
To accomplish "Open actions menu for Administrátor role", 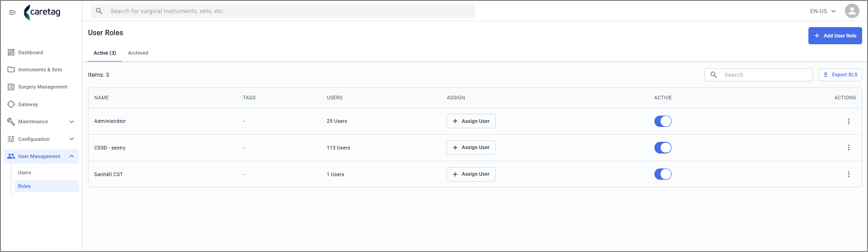I will click(849, 121).
